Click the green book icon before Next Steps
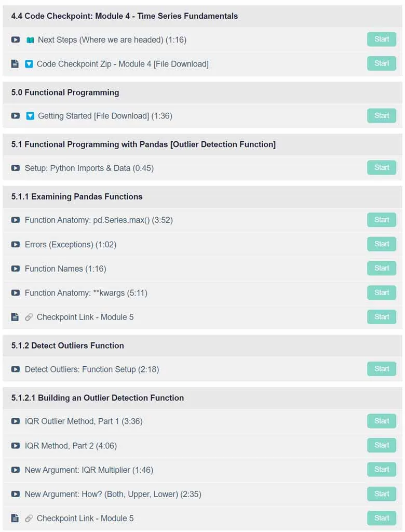The height and width of the screenshot is (532, 405). 30,40
